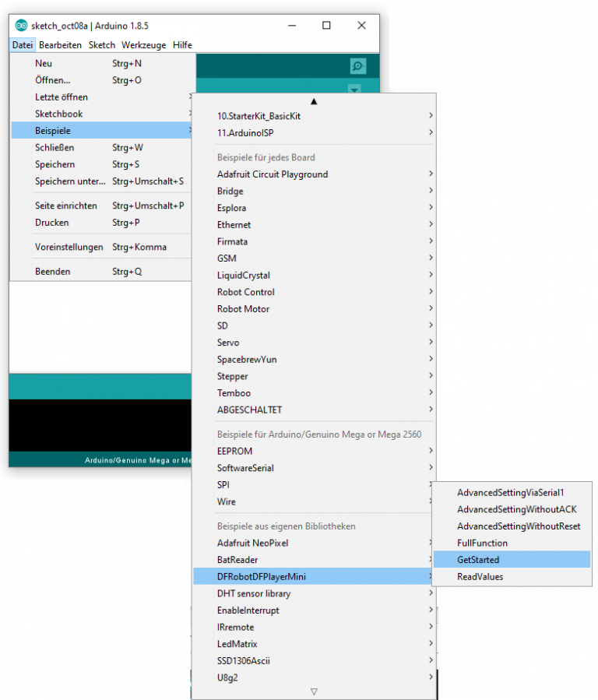This screenshot has width=598, height=700.
Task: Open LiquidCrystal examples submenu
Action: coord(315,276)
